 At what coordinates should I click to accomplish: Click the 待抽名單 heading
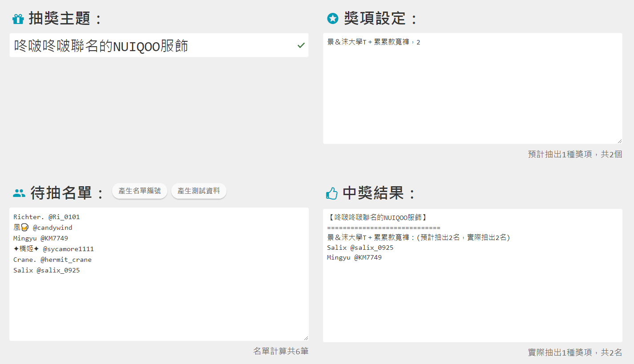[x=67, y=193]
